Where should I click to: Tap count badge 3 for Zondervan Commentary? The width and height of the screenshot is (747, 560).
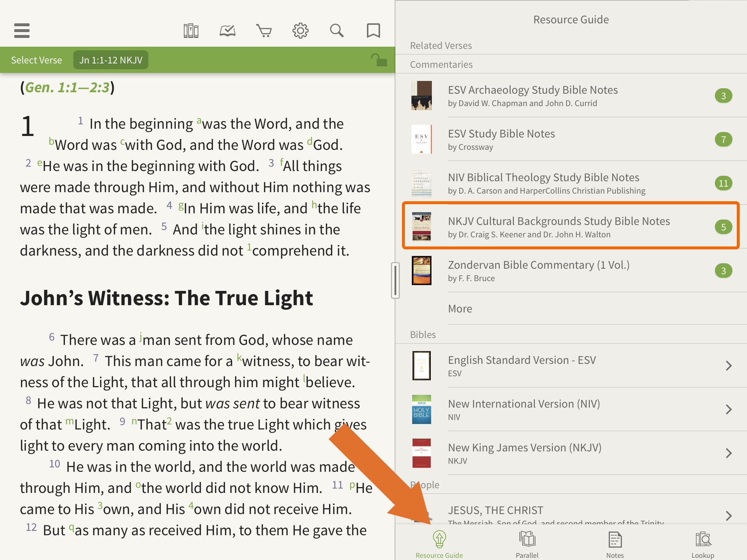pos(723,271)
